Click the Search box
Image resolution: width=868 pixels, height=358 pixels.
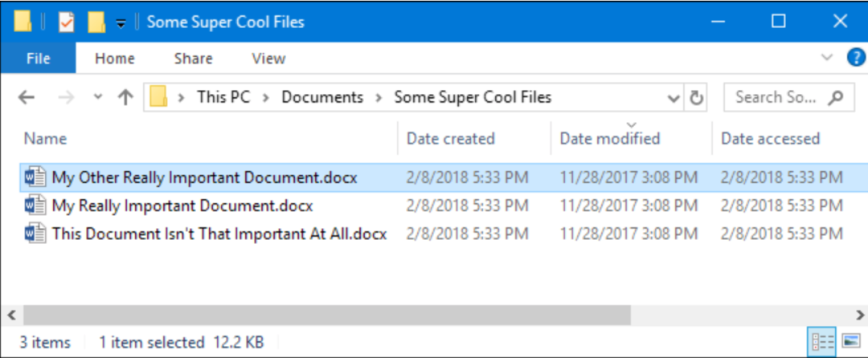tap(789, 98)
